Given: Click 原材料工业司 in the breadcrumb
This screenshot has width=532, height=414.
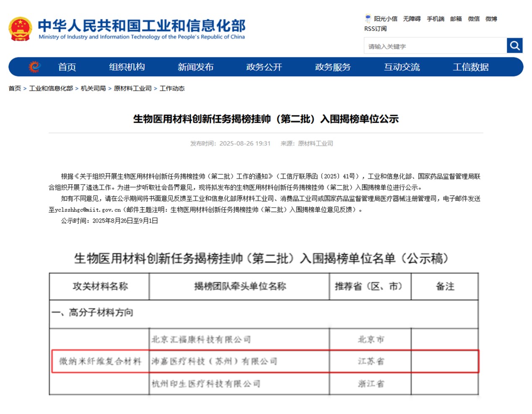Looking at the screenshot, I should click(133, 89).
